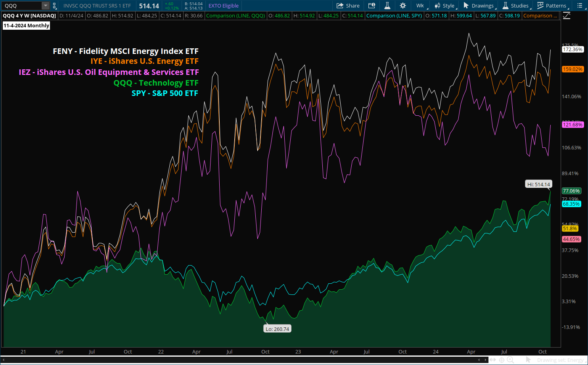Click the orange 159.02% price bubble
Viewport: 588px width, 365px height.
(573, 69)
